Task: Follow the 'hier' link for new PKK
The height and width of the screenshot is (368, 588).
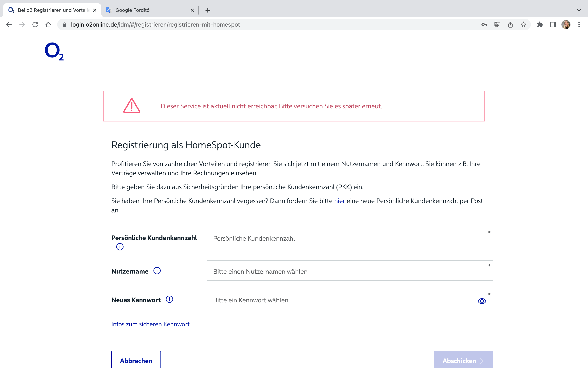Action: [340, 201]
